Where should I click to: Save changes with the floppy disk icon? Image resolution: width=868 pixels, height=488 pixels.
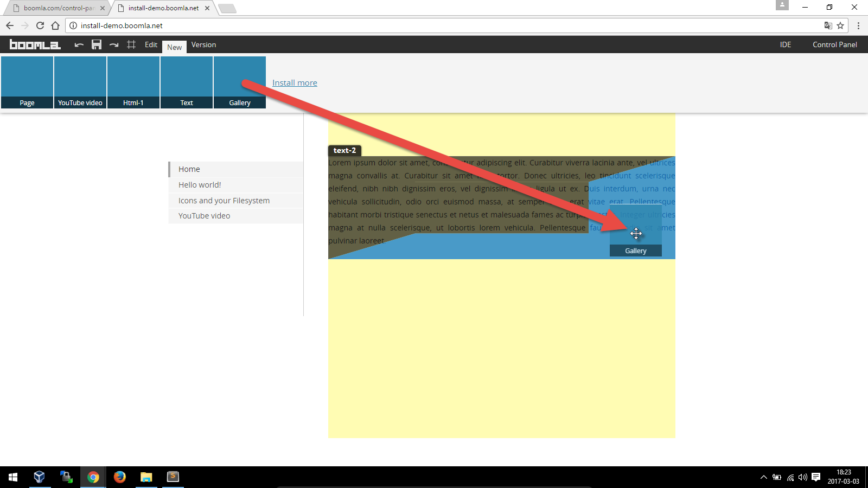[x=97, y=45]
